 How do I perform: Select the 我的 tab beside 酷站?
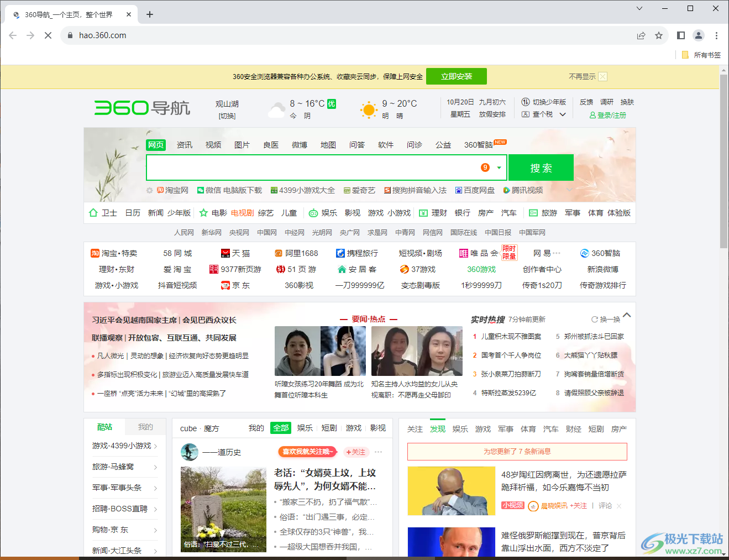point(145,427)
